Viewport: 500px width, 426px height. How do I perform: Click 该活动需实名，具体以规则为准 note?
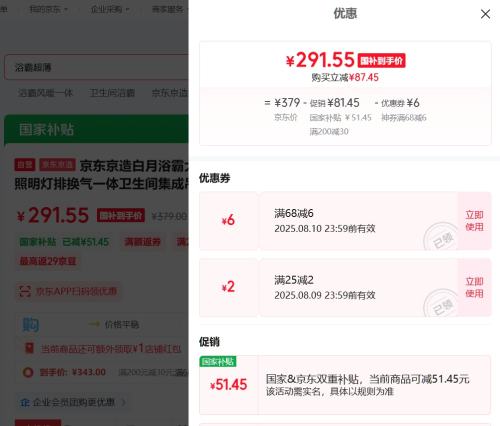329,391
